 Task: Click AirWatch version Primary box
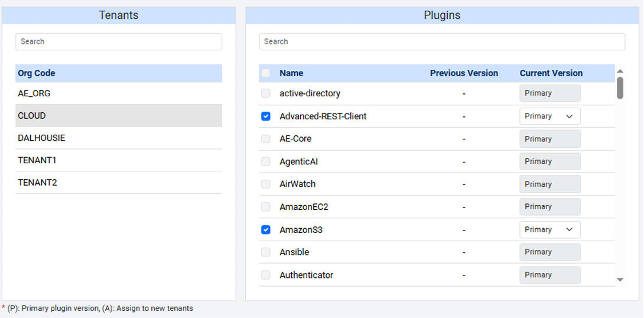click(550, 184)
